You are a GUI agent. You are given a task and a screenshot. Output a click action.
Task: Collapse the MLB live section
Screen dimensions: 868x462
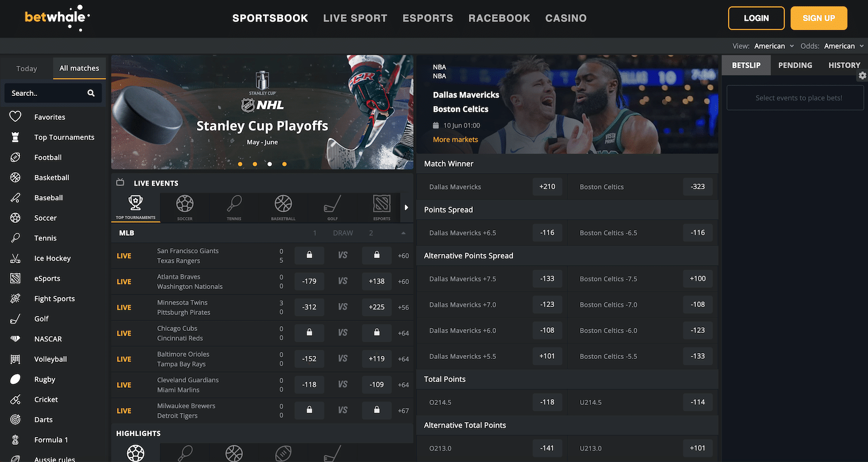pos(403,233)
